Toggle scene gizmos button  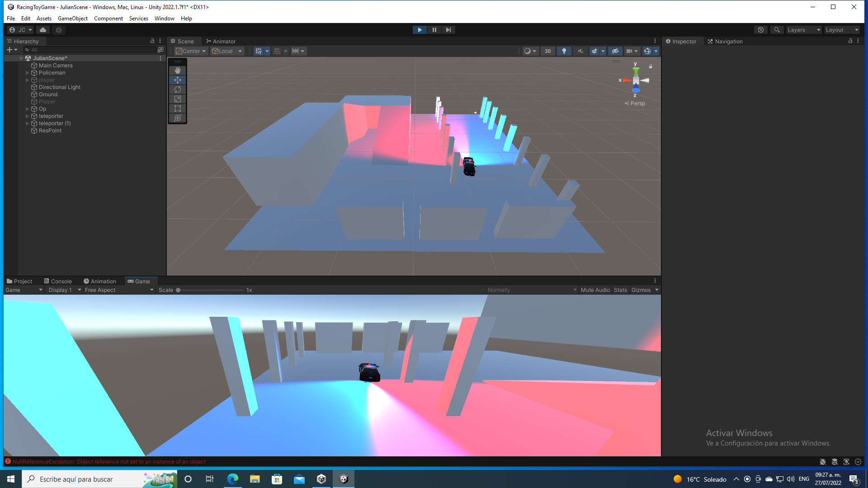tap(647, 51)
